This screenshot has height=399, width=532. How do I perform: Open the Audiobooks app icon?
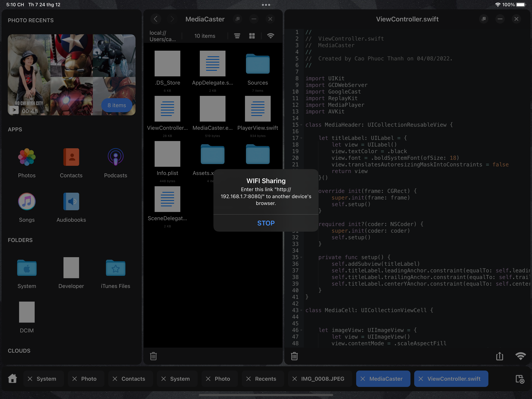pos(71,201)
